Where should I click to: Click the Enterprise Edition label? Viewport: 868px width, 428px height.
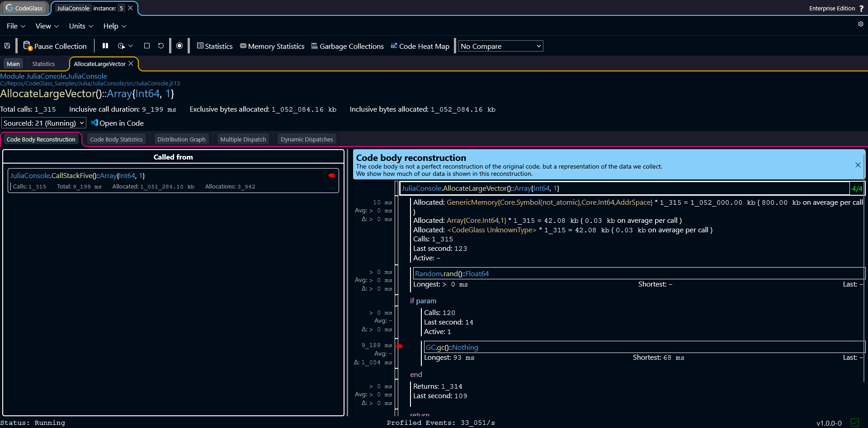[x=832, y=8]
